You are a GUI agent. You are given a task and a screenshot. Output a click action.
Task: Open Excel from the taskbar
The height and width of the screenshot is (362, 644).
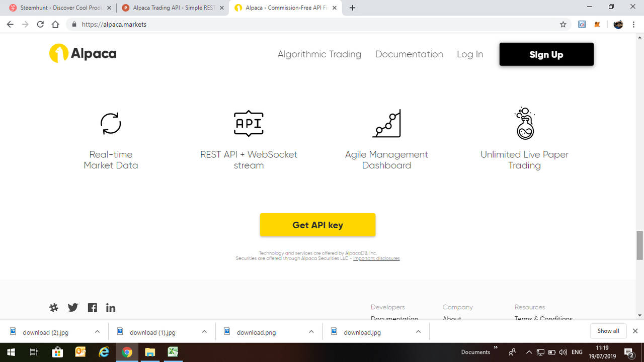(x=173, y=352)
